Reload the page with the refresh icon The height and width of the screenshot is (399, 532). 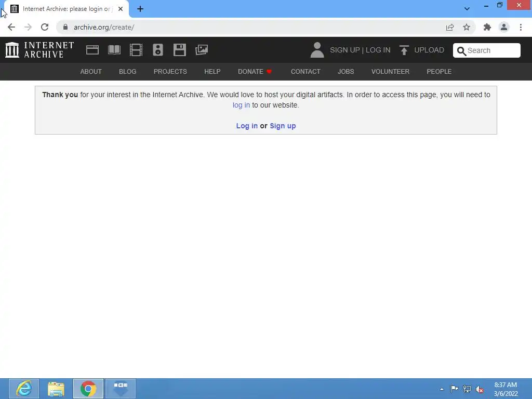point(45,27)
